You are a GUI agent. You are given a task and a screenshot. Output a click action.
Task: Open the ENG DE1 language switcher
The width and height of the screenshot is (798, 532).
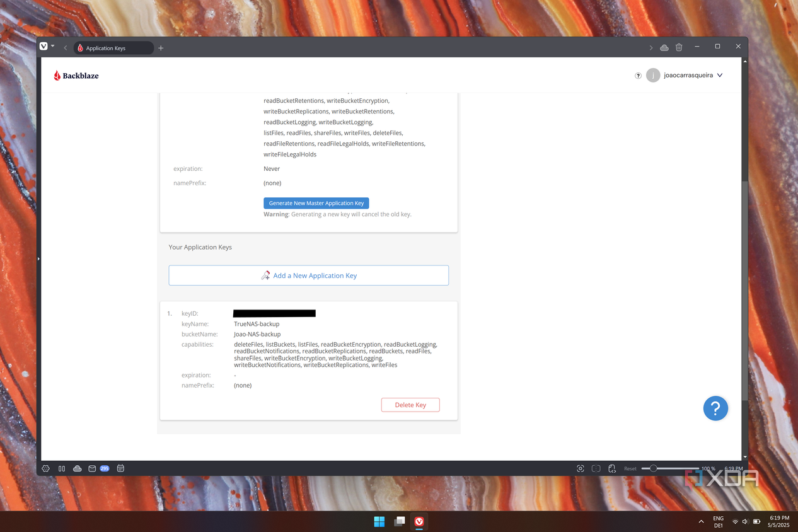[718, 522]
